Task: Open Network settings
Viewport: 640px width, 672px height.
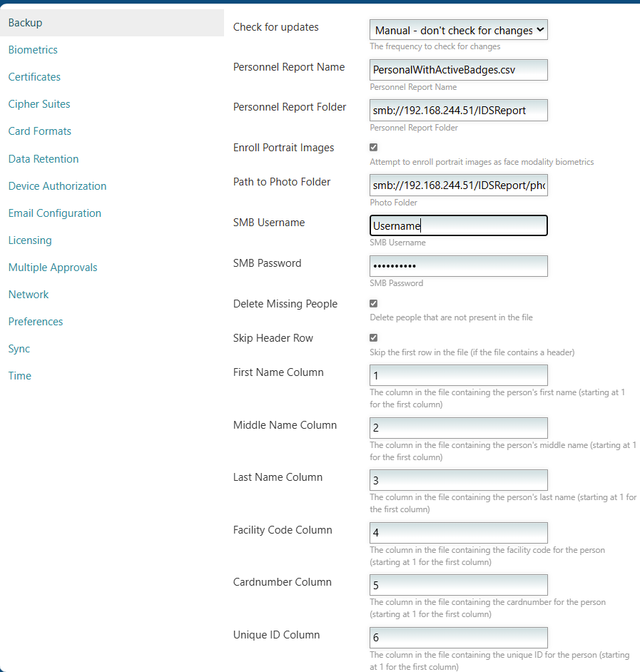Action: pyautogui.click(x=29, y=295)
